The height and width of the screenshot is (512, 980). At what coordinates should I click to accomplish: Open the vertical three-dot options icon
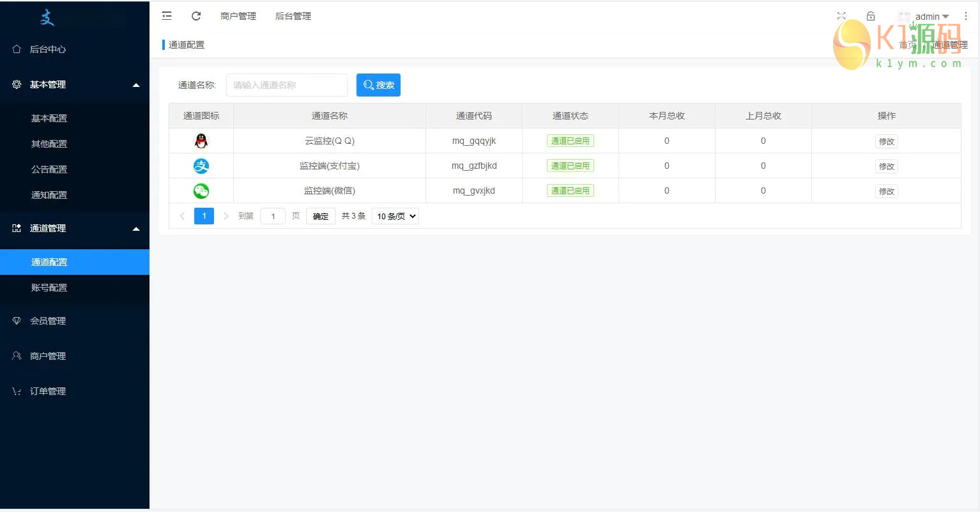click(966, 15)
